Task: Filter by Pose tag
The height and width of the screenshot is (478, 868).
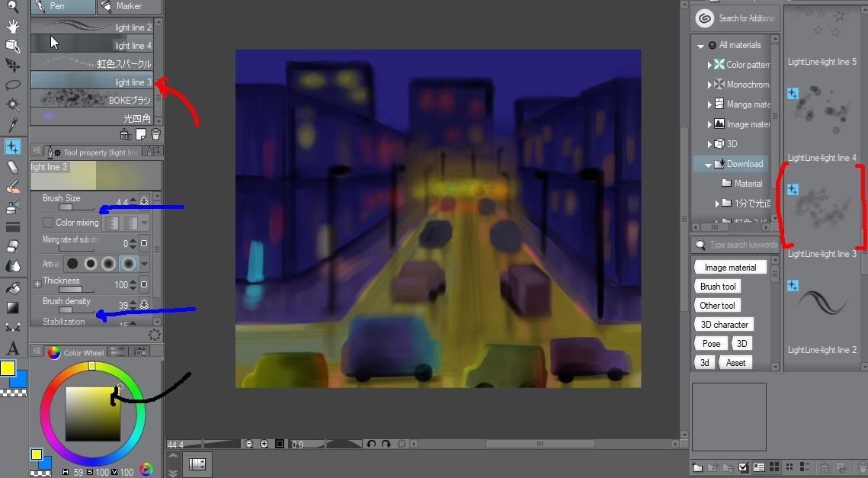Action: (711, 343)
